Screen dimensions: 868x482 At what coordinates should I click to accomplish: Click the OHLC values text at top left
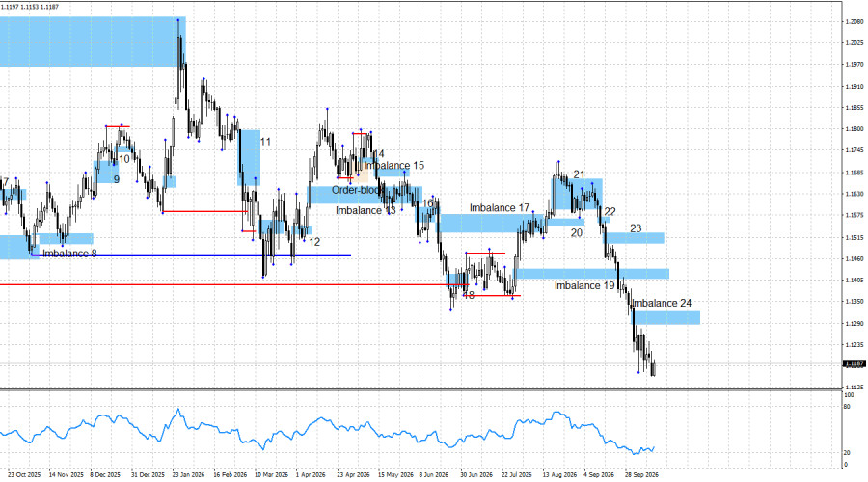click(x=29, y=7)
